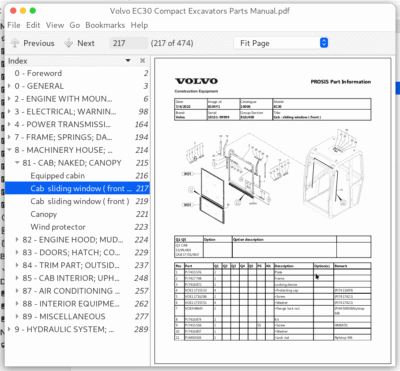
Task: Expand the 0 - GENERAL section
Action: click(x=9, y=86)
